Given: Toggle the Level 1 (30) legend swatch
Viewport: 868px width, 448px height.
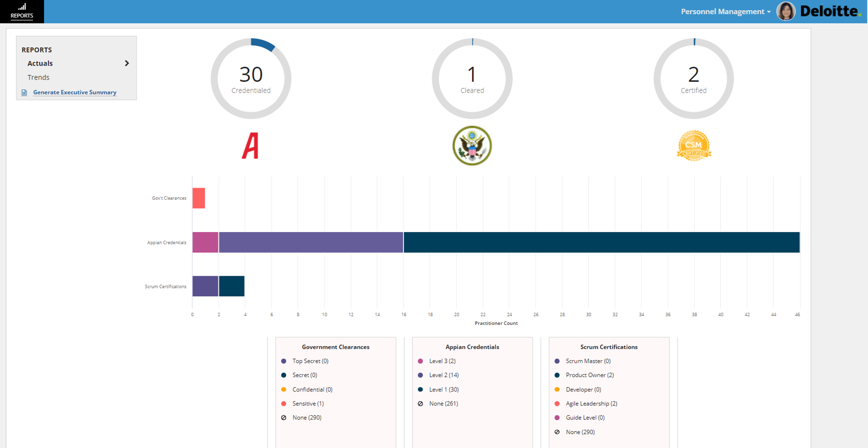Looking at the screenshot, I should pyautogui.click(x=420, y=389).
